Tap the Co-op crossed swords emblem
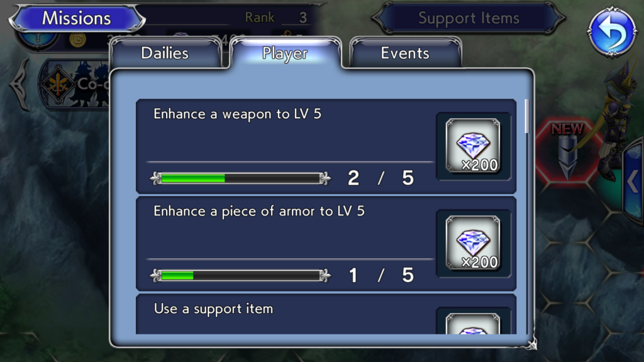644x362 pixels. (58, 84)
